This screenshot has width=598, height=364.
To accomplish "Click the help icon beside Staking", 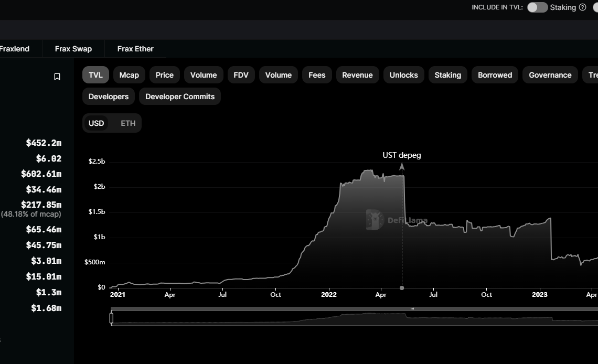I will pos(582,7).
